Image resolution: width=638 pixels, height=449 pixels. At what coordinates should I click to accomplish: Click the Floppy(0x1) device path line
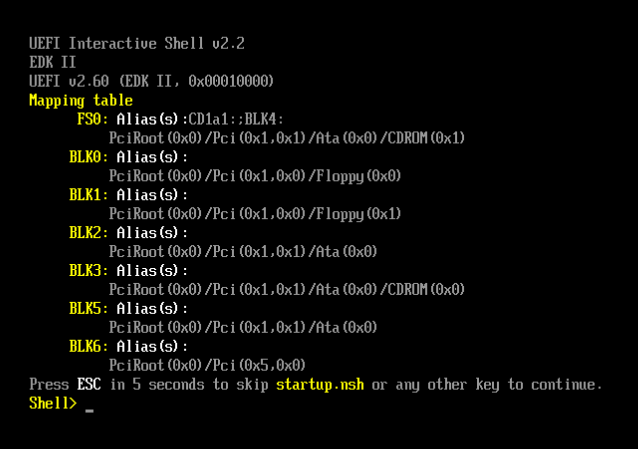pos(255,214)
